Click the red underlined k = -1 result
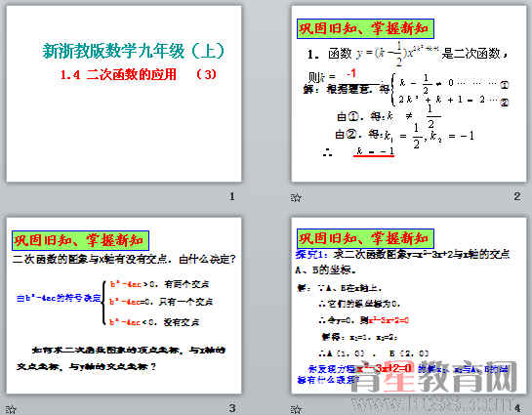Screen dimensions: 532x415 coord(375,151)
